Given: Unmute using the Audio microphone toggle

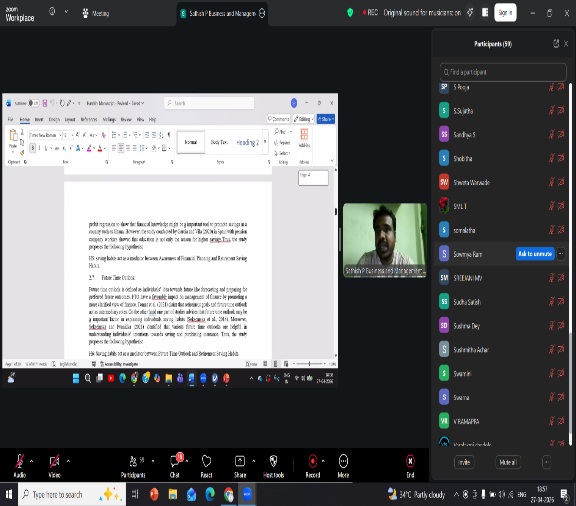Looking at the screenshot, I should tap(19, 461).
